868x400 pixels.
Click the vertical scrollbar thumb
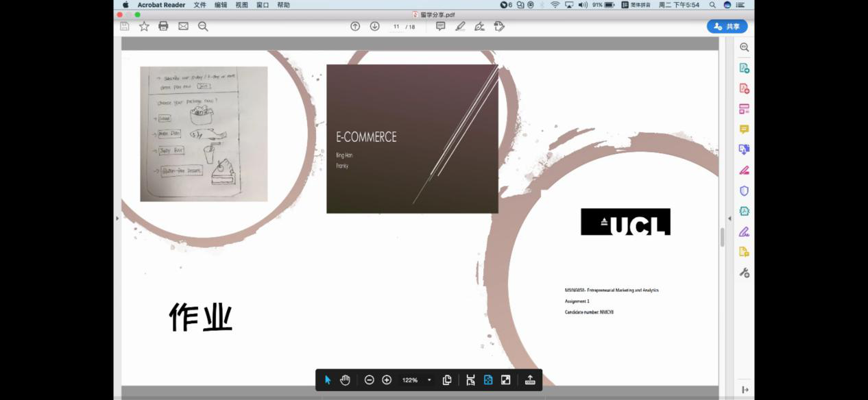tap(722, 238)
